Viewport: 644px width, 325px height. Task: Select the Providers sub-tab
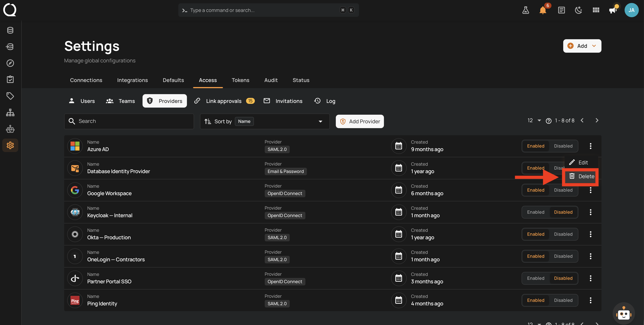[x=165, y=101]
